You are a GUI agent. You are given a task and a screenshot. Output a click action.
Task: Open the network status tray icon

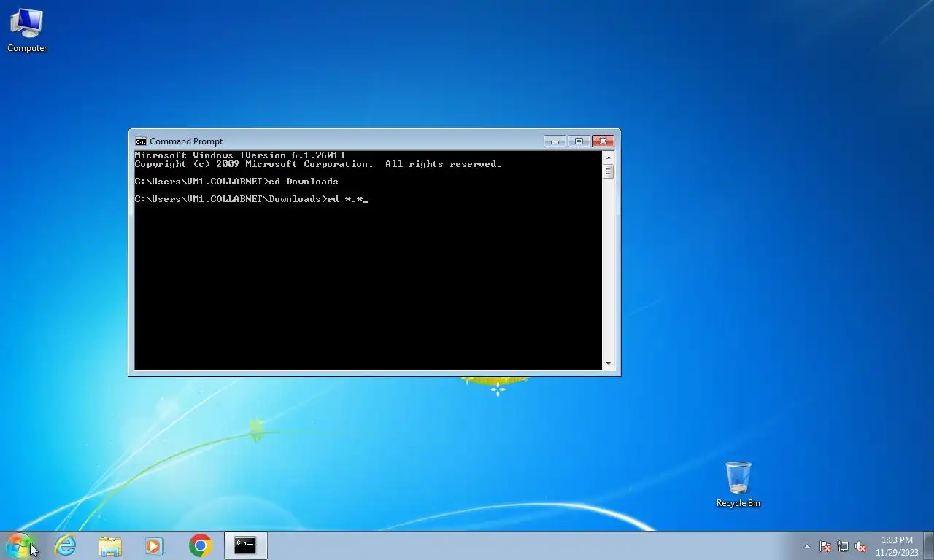click(843, 546)
